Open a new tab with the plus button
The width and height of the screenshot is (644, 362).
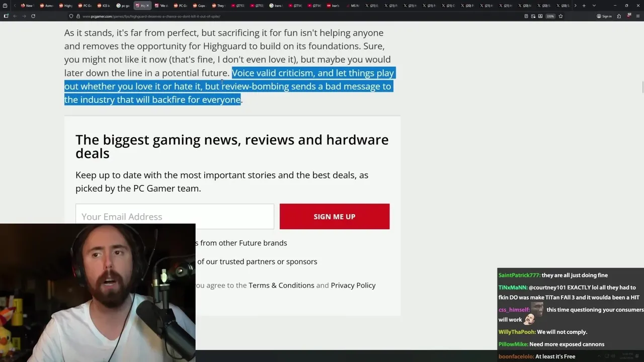click(x=584, y=6)
